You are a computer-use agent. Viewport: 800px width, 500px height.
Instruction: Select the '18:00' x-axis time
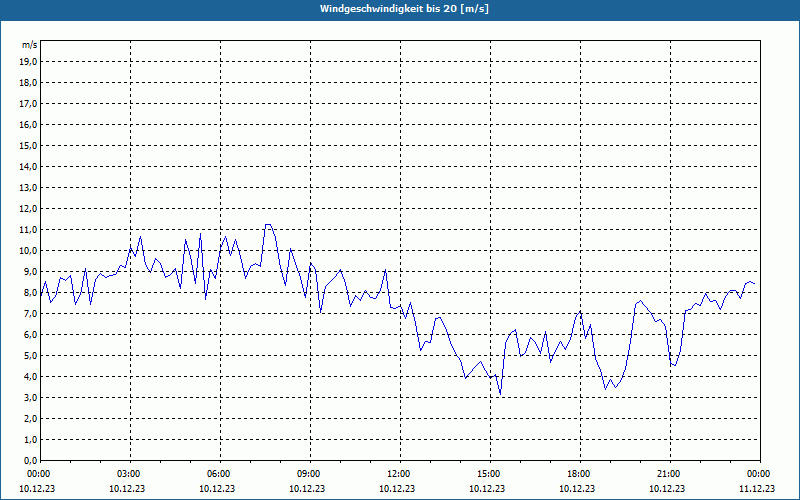581,474
